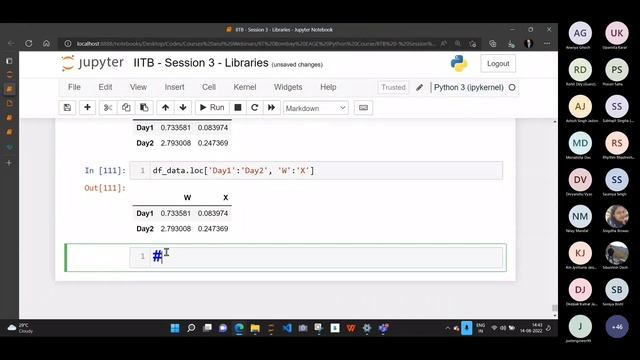Click the Out[111] output prompt
The height and width of the screenshot is (360, 640).
(x=105, y=188)
